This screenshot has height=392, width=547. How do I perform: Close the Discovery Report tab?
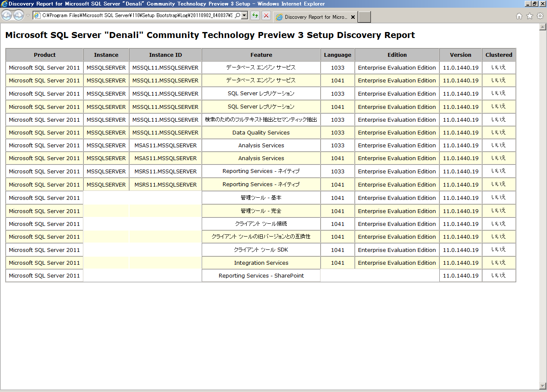[353, 17]
